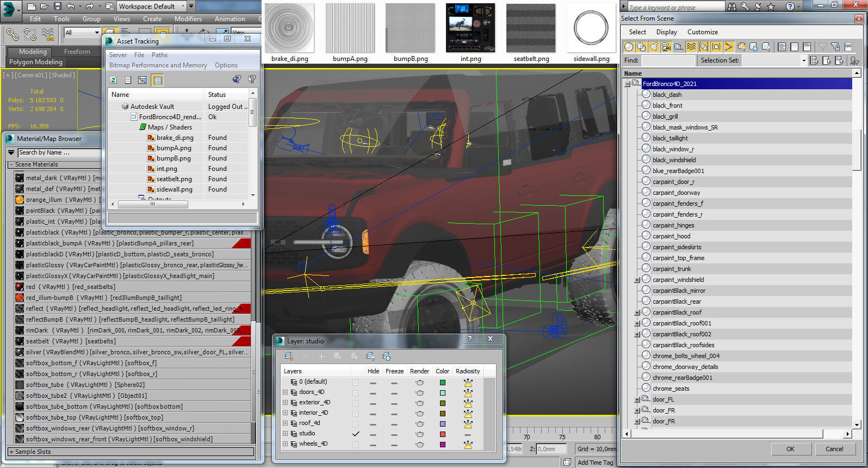Click the Unlink Selection icon

pyautogui.click(x=30, y=34)
